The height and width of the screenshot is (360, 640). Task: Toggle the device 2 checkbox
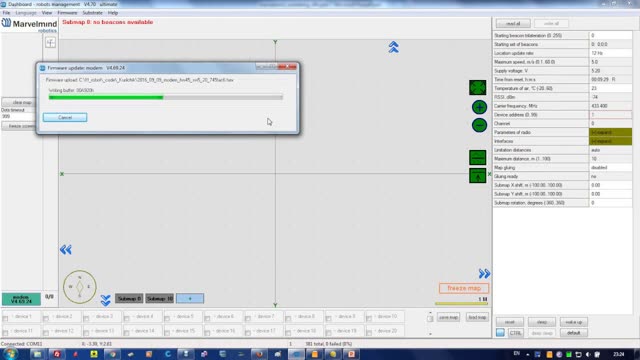[x=46, y=318]
